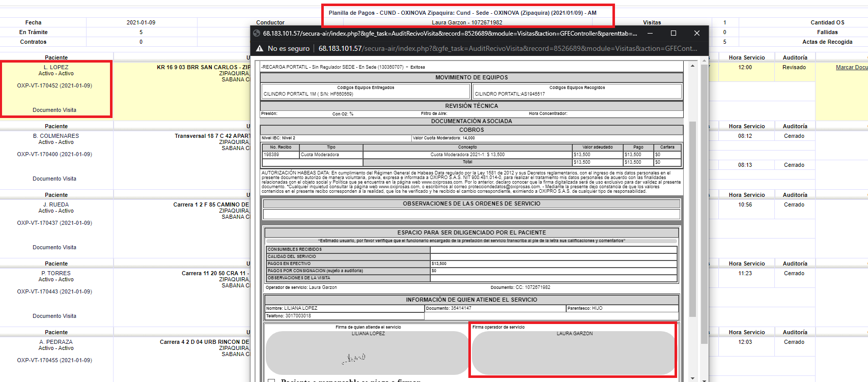Click the Fecha value 2021-01-09
Image resolution: width=868 pixels, height=382 pixels.
coord(141,22)
